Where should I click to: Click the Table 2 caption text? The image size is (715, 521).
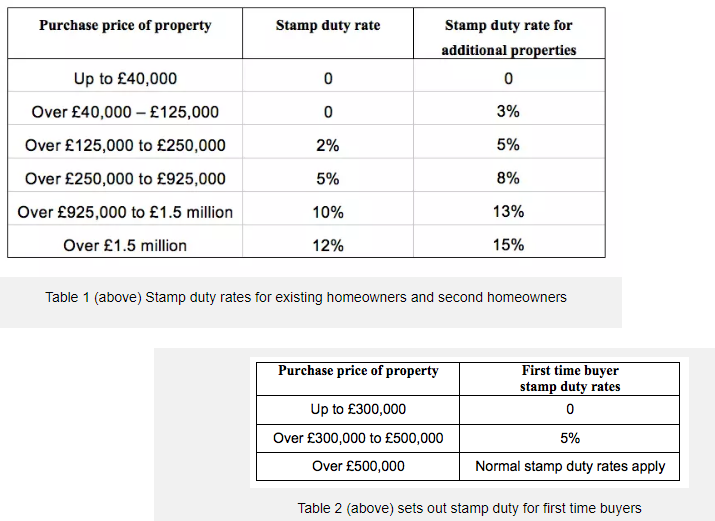click(x=469, y=508)
